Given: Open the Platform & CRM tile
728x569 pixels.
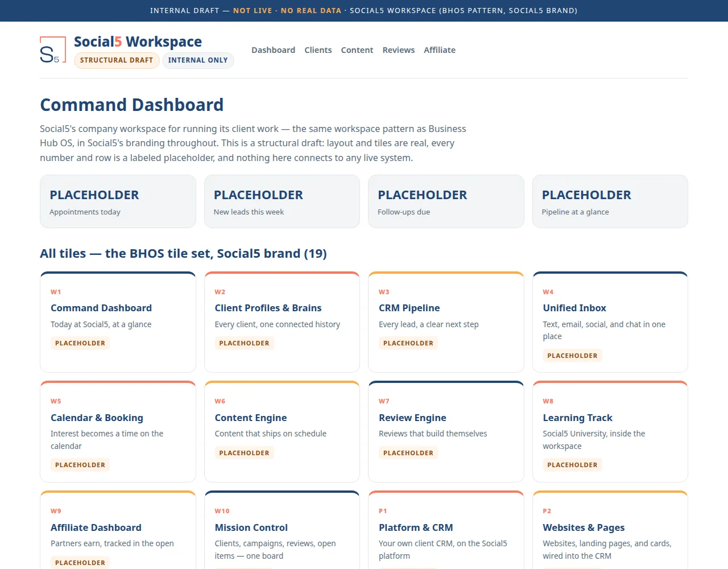Looking at the screenshot, I should [446, 530].
